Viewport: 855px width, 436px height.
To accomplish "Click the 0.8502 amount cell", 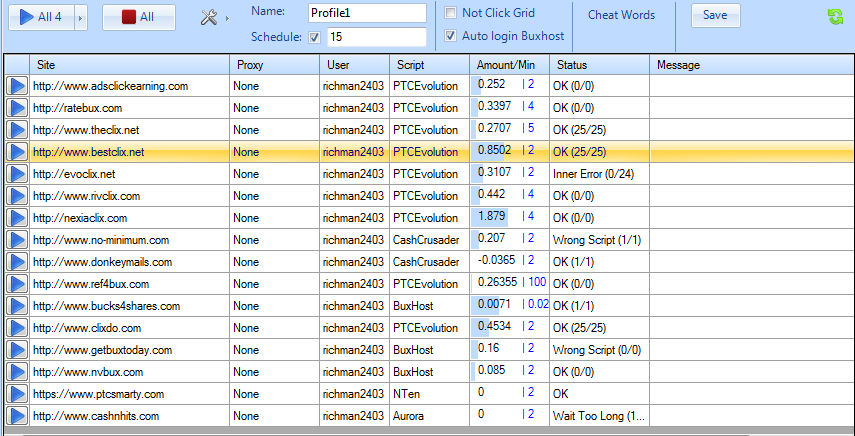I will (509, 152).
